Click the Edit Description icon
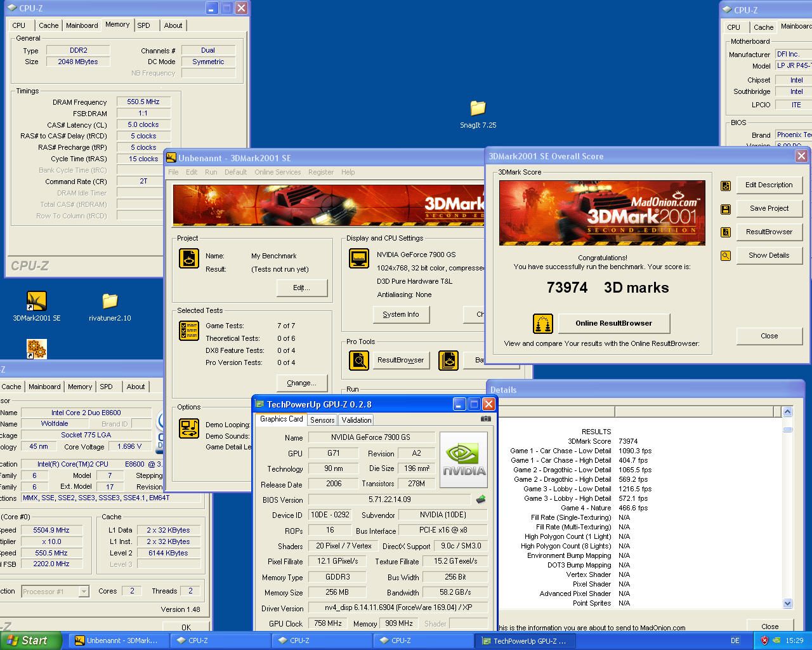 726,186
